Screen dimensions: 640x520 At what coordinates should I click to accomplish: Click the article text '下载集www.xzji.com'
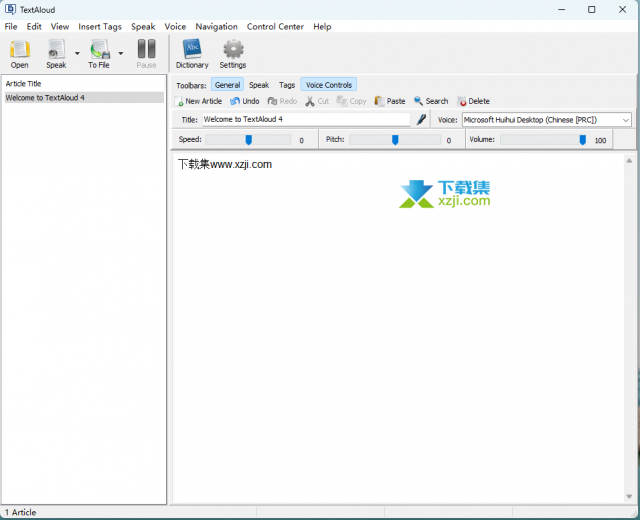coord(225,164)
